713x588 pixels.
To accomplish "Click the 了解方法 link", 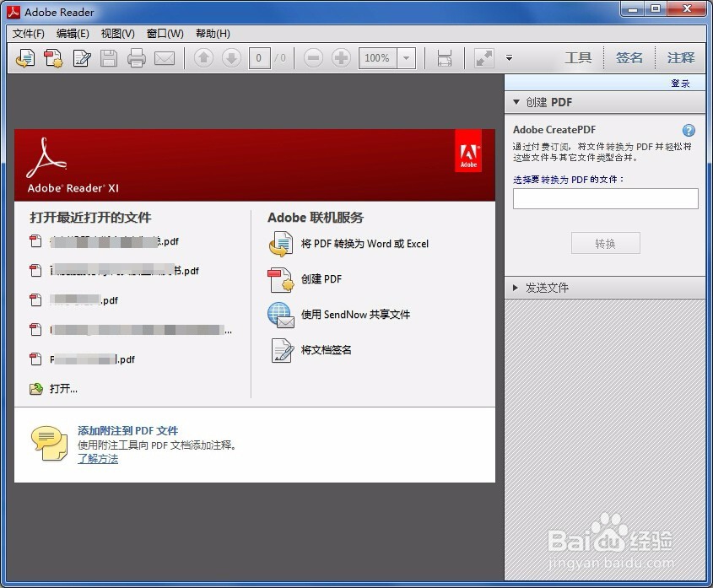I will click(97, 459).
